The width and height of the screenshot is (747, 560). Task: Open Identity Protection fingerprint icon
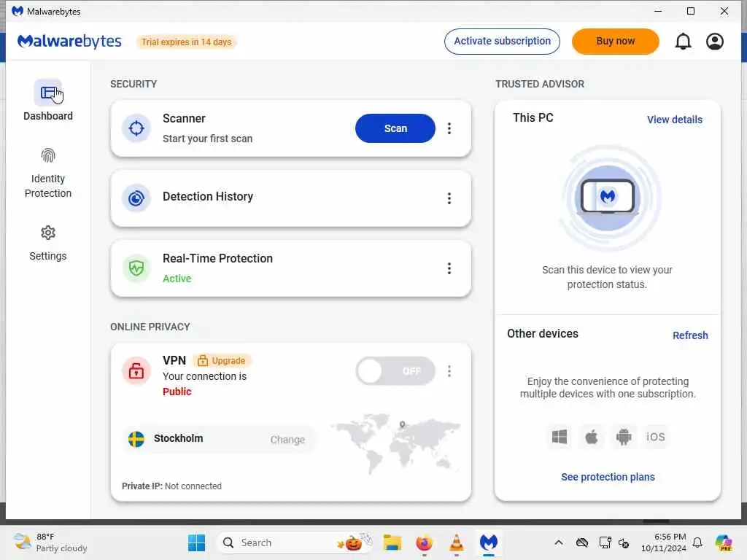pyautogui.click(x=48, y=155)
